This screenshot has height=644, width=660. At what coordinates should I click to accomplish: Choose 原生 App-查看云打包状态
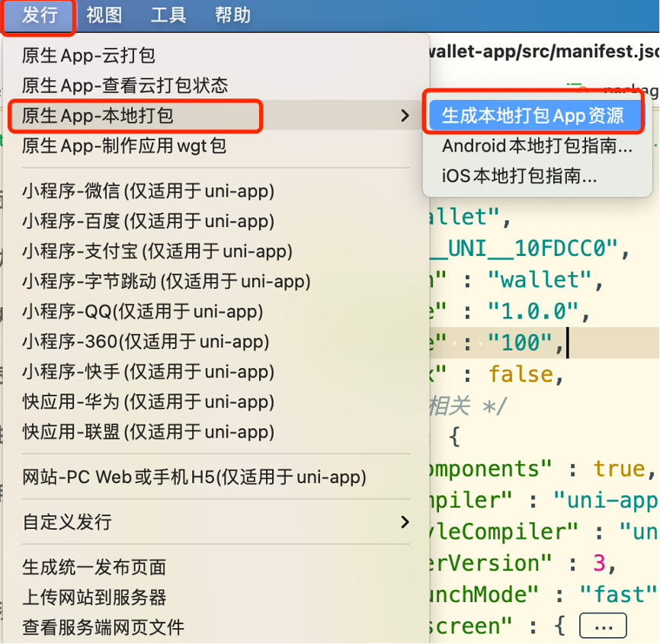tap(216, 85)
